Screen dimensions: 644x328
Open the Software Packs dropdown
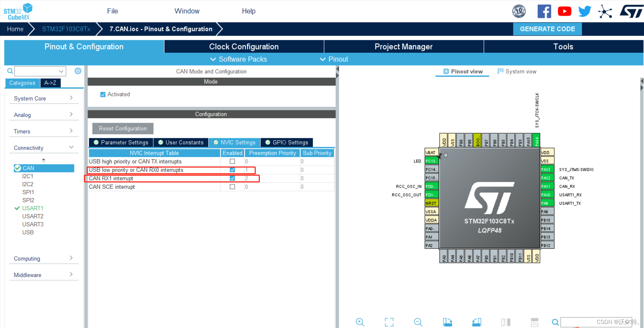pyautogui.click(x=239, y=59)
